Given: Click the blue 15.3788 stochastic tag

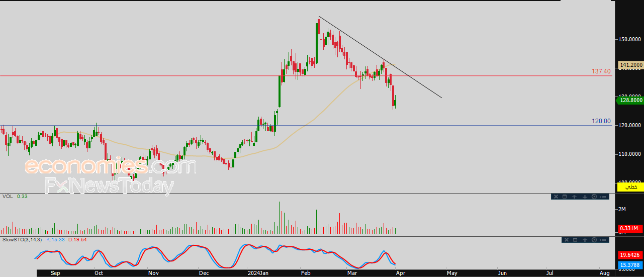Looking at the screenshot, I should click(x=630, y=264).
